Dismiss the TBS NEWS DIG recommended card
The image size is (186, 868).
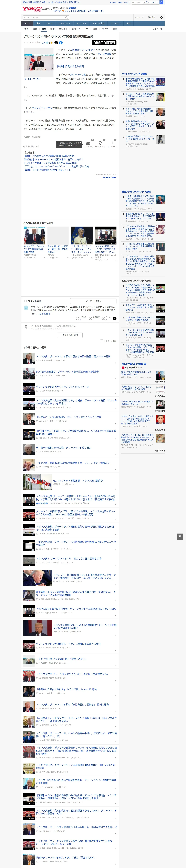115,260
